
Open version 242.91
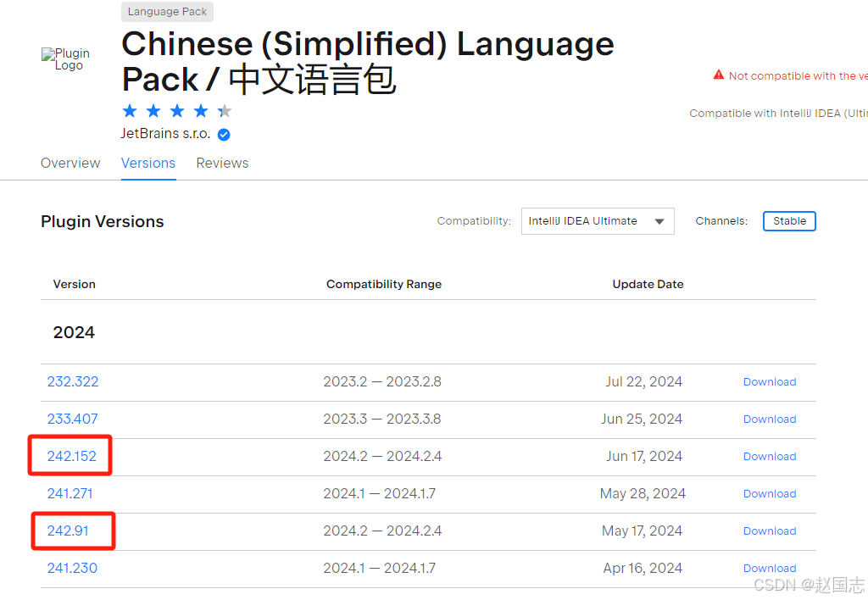pos(68,531)
